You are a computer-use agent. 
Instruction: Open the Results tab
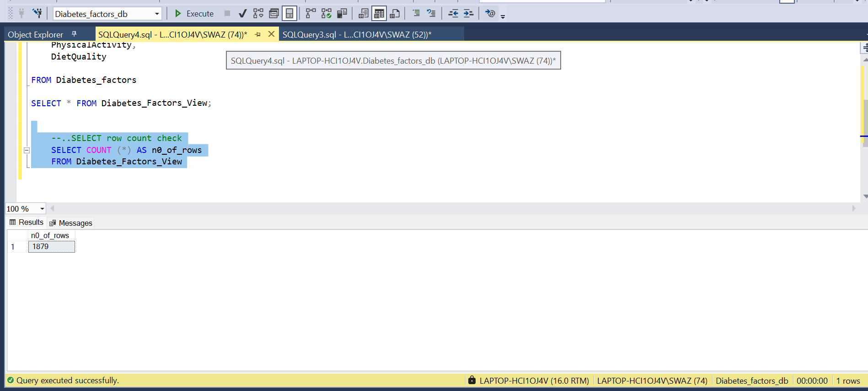point(27,222)
